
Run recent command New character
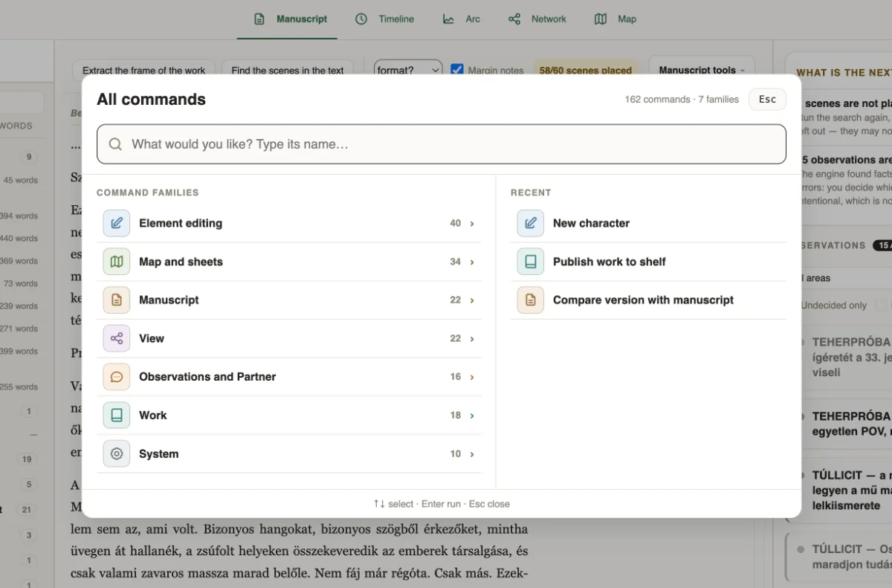(x=648, y=223)
